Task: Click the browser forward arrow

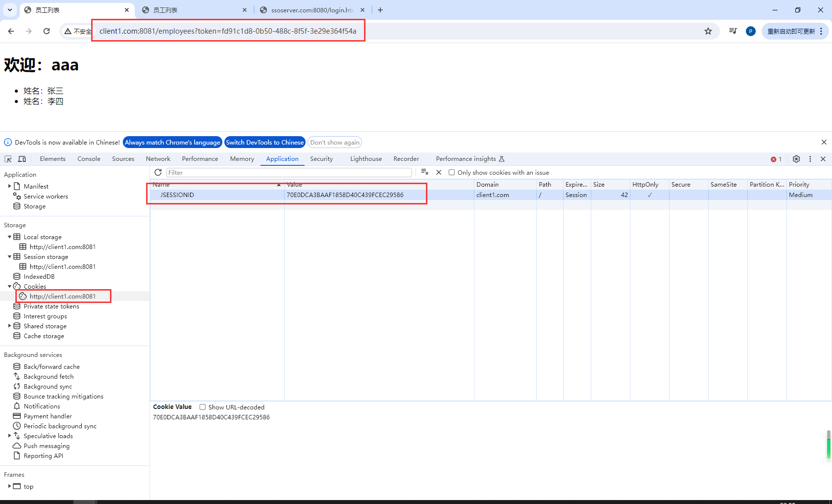Action: (x=29, y=31)
